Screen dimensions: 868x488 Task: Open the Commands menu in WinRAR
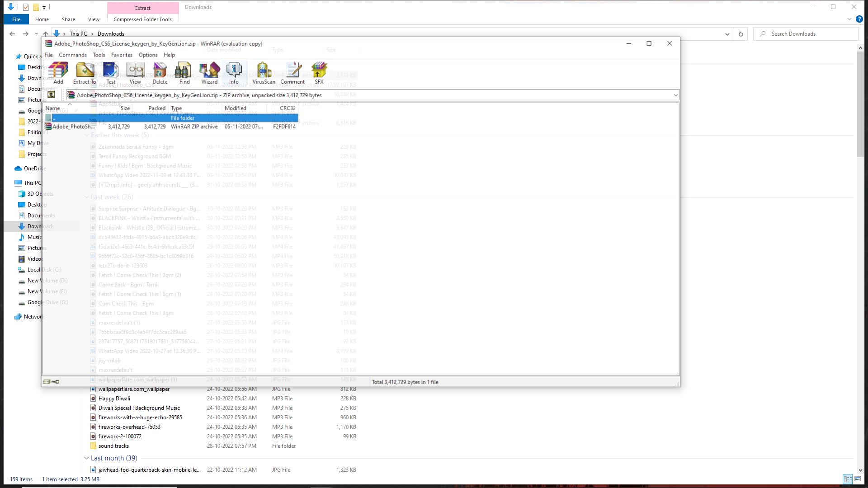click(72, 55)
